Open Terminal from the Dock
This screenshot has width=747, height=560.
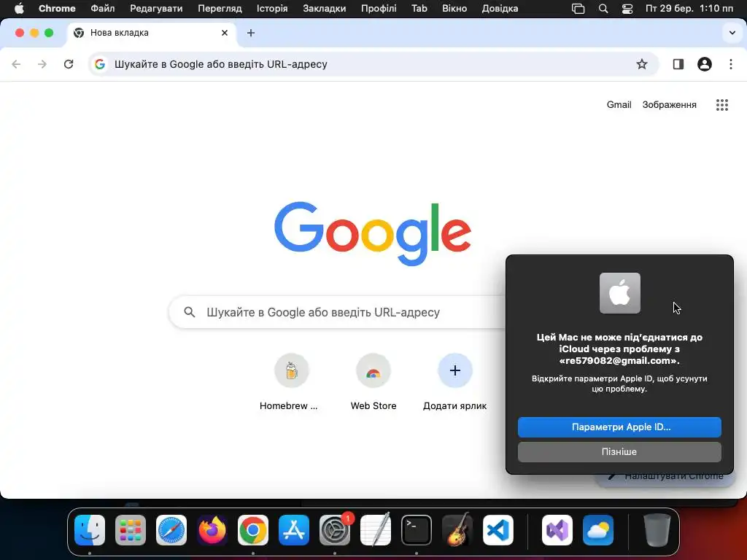click(x=417, y=530)
